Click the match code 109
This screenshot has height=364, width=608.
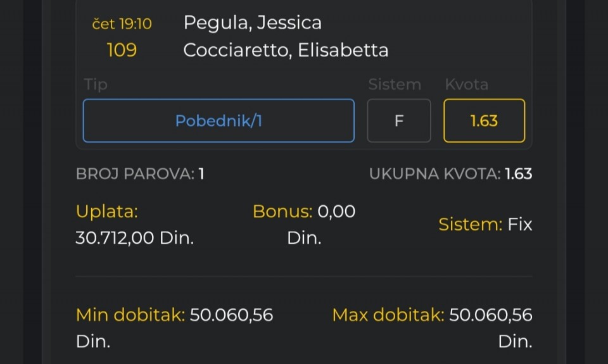click(122, 50)
